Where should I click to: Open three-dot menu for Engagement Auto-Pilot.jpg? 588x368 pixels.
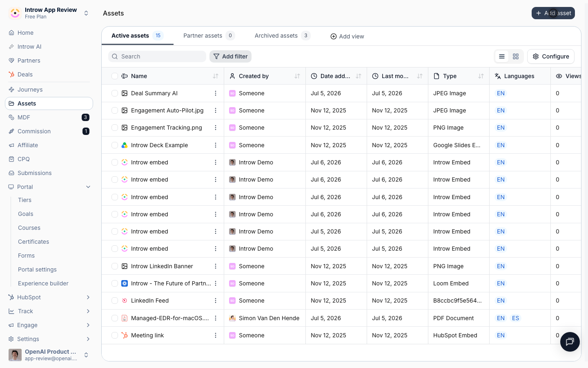[216, 110]
